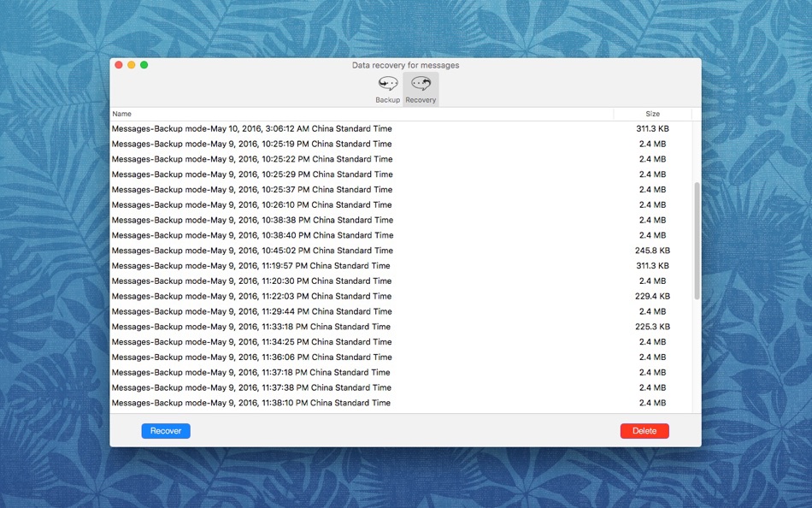Click the red Delete button
This screenshot has height=508, width=812.
644,431
